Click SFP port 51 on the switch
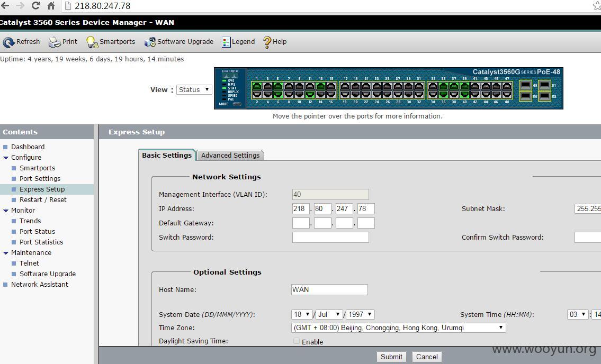601x364 pixels. coord(544,85)
